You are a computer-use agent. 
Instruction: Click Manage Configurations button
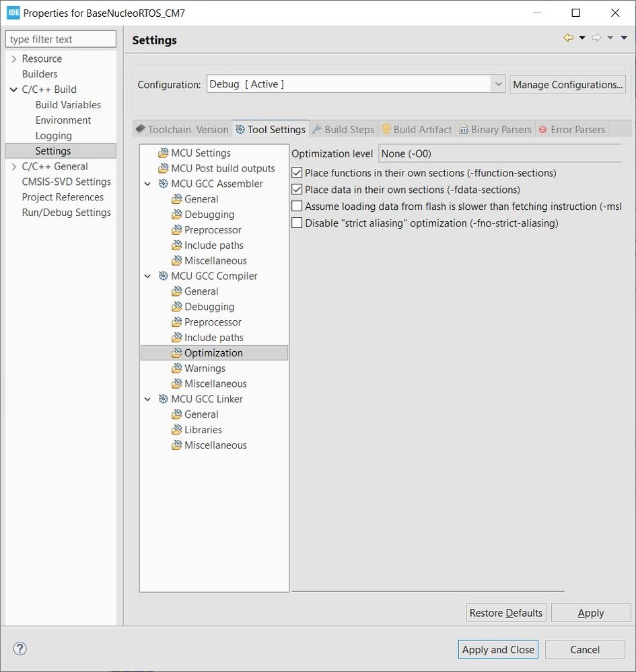567,85
